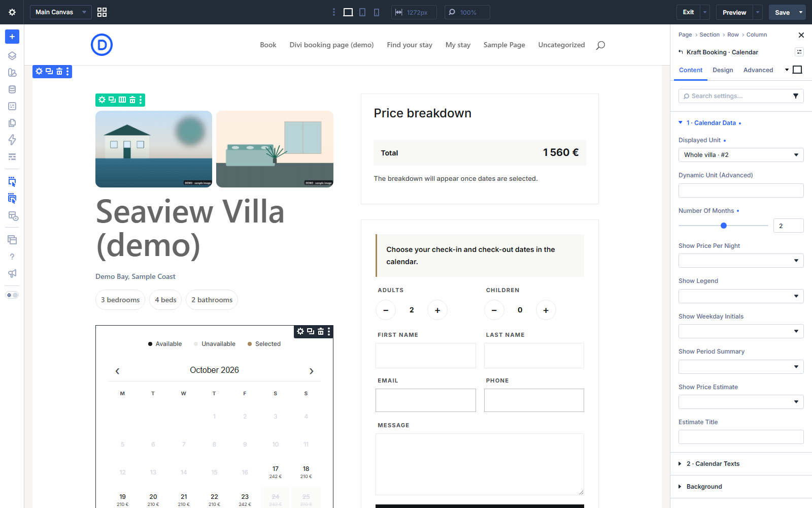Duplicate calendar module via black toolbar icon
Image resolution: width=812 pixels, height=508 pixels.
[x=311, y=331]
